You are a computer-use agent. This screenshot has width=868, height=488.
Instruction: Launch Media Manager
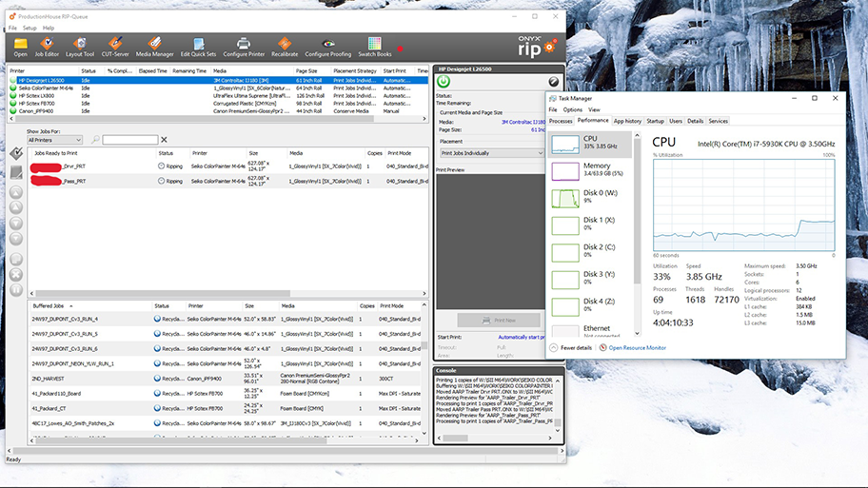tap(155, 44)
